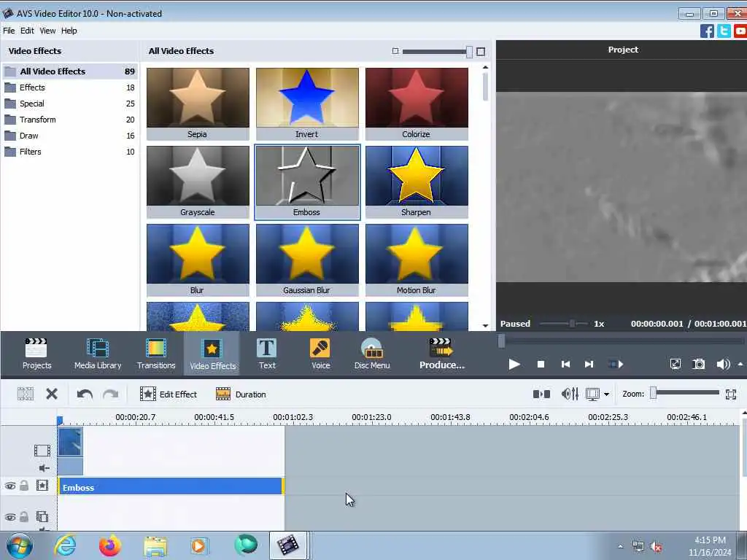Click the audio speaker icon of main video track
The image size is (747, 560).
(x=44, y=468)
